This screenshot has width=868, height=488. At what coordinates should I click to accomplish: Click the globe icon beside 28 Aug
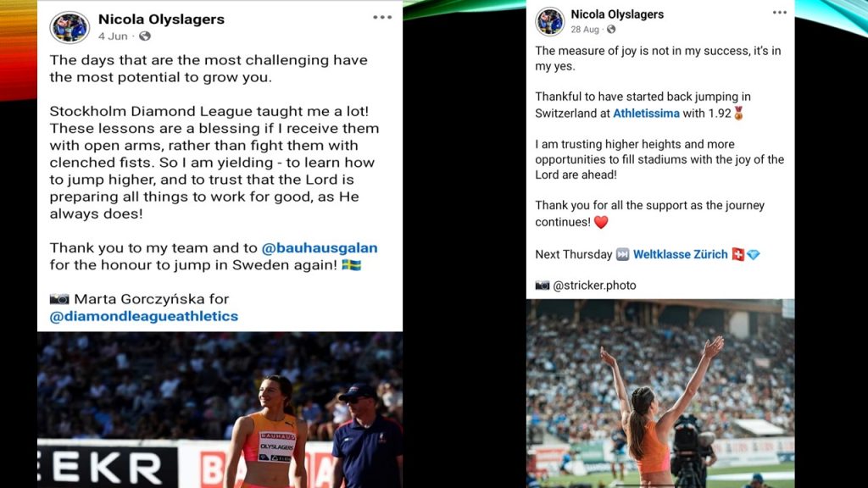coord(610,30)
